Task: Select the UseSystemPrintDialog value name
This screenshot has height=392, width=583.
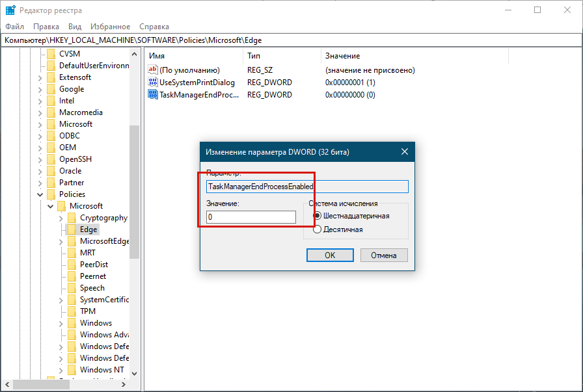Action: tap(197, 83)
